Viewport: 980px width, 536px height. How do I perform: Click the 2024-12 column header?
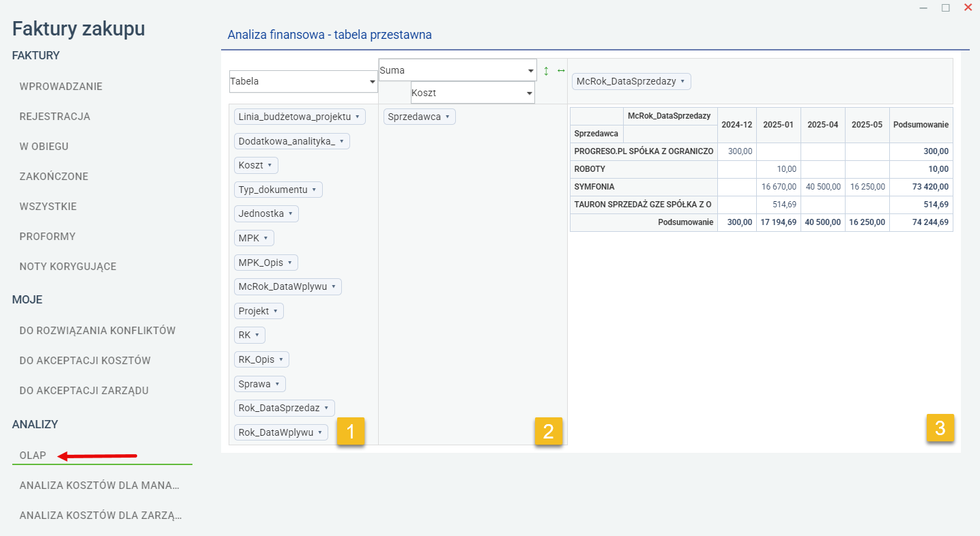737,125
